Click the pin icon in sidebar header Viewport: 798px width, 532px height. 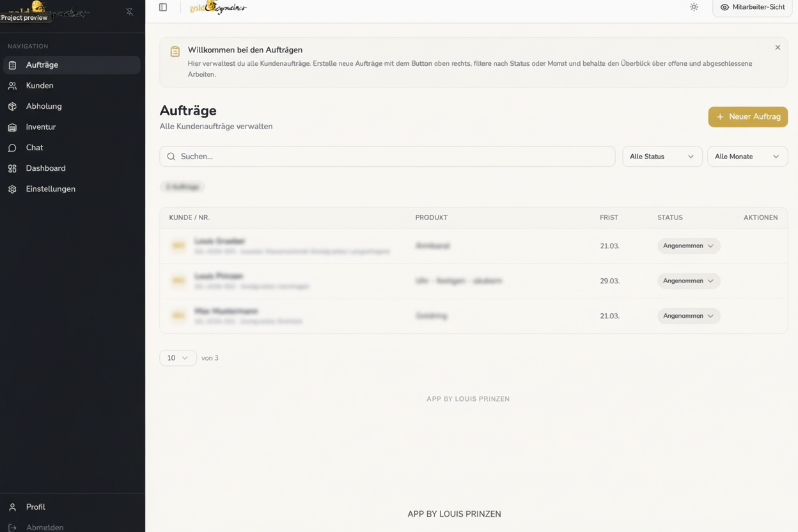[130, 12]
